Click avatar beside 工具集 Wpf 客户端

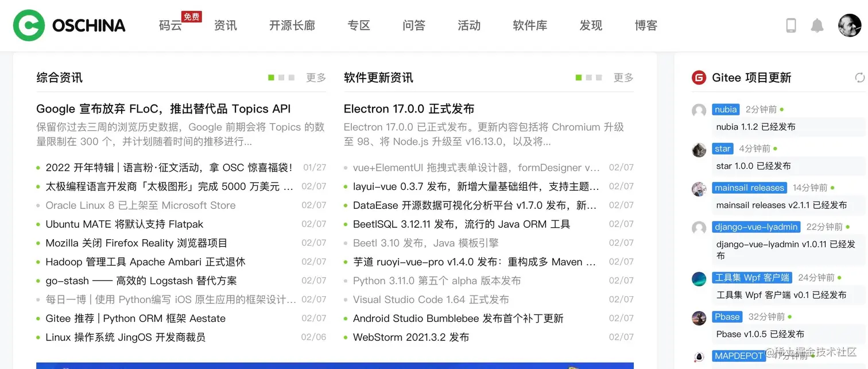tap(699, 279)
